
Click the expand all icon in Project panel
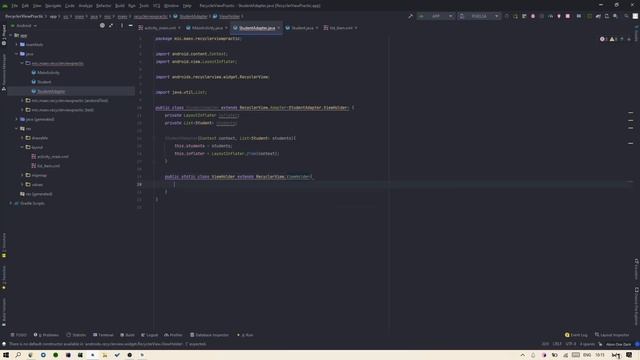[x=111, y=26]
